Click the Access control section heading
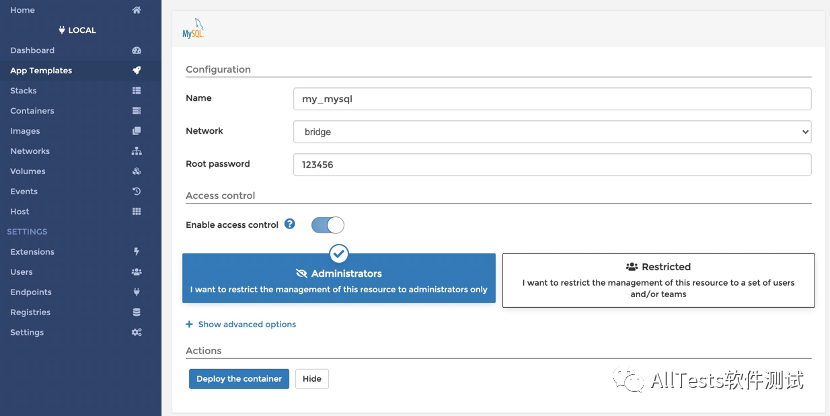 tap(220, 195)
